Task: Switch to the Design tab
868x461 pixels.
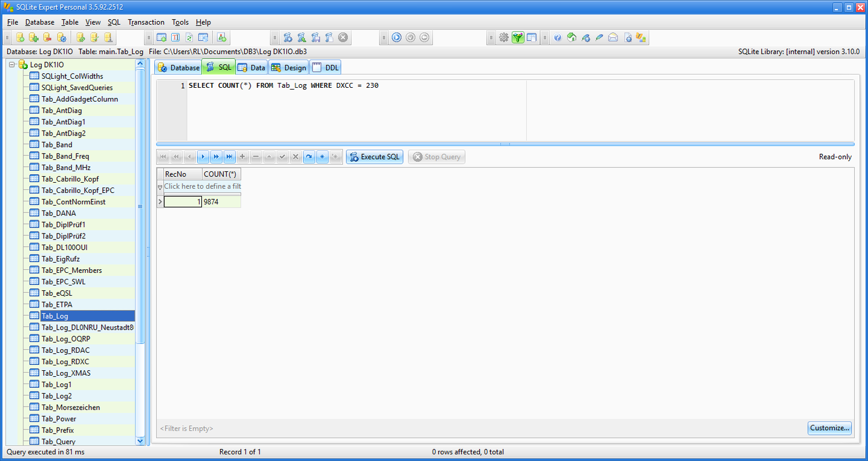Action: tap(289, 68)
